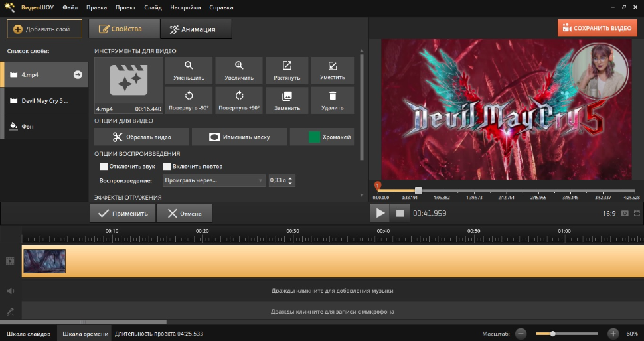Viewport: 644px width, 341px height.
Task: Open the Хромакей green screen option
Action: (322, 137)
